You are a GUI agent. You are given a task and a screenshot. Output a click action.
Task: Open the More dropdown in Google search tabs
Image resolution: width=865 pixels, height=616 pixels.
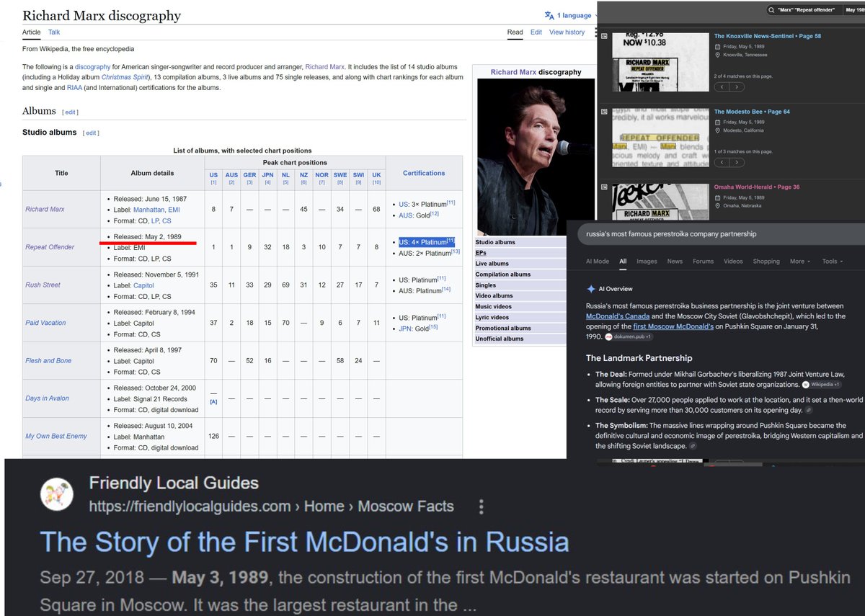pyautogui.click(x=800, y=262)
